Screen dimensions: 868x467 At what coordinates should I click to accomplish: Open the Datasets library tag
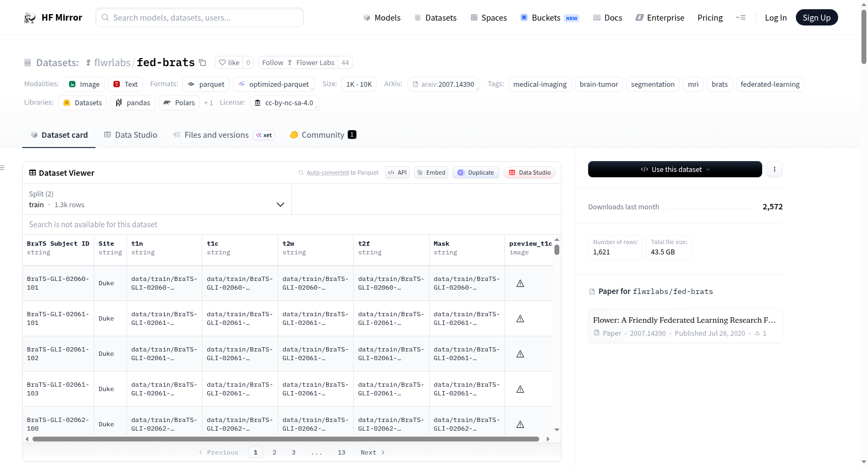pos(82,103)
